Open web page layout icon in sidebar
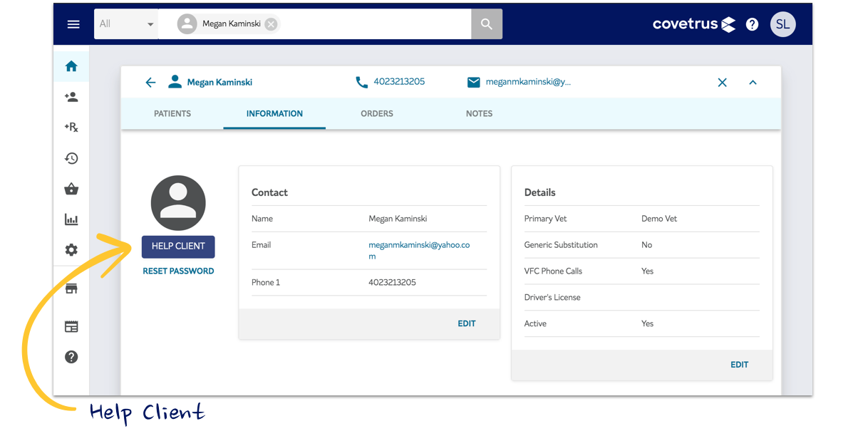Screen dimensions: 868x431 (x=71, y=326)
